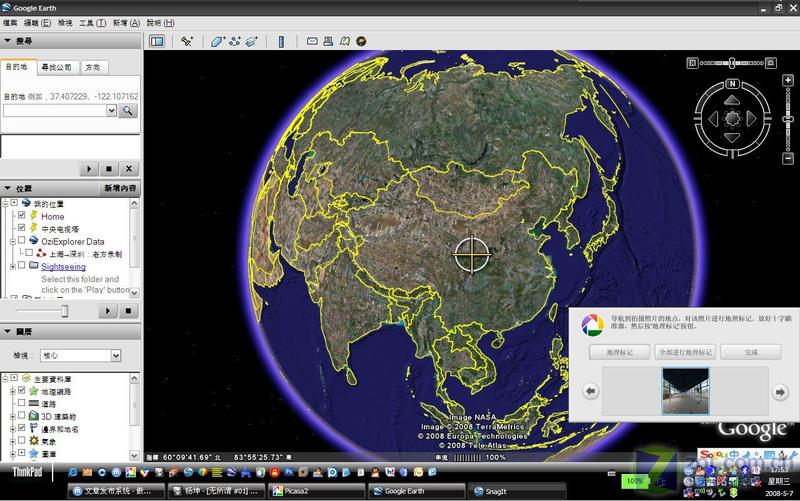Click the zoom out minus button
This screenshot has width=800, height=501.
788,159
